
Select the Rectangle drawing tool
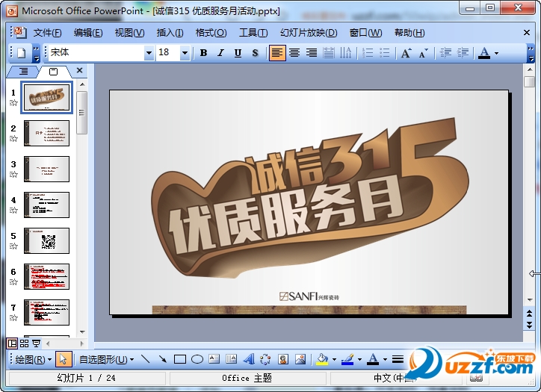click(179, 359)
